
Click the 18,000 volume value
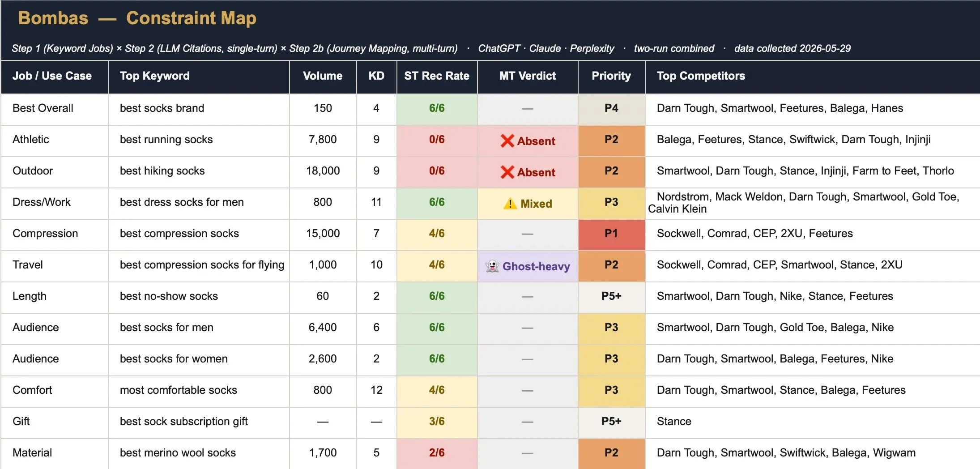(323, 171)
